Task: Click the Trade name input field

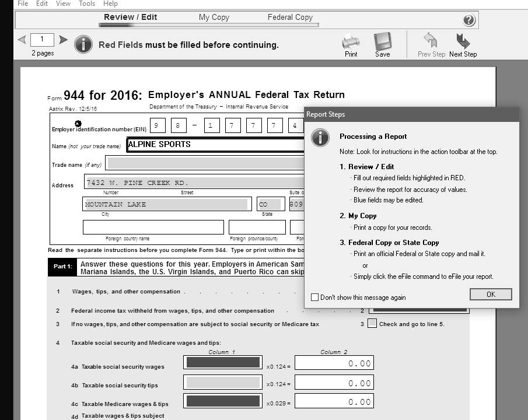Action: pos(204,163)
